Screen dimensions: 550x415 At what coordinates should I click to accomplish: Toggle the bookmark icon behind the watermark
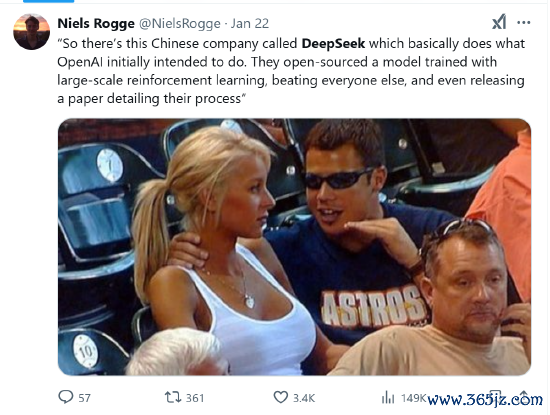[495, 397]
